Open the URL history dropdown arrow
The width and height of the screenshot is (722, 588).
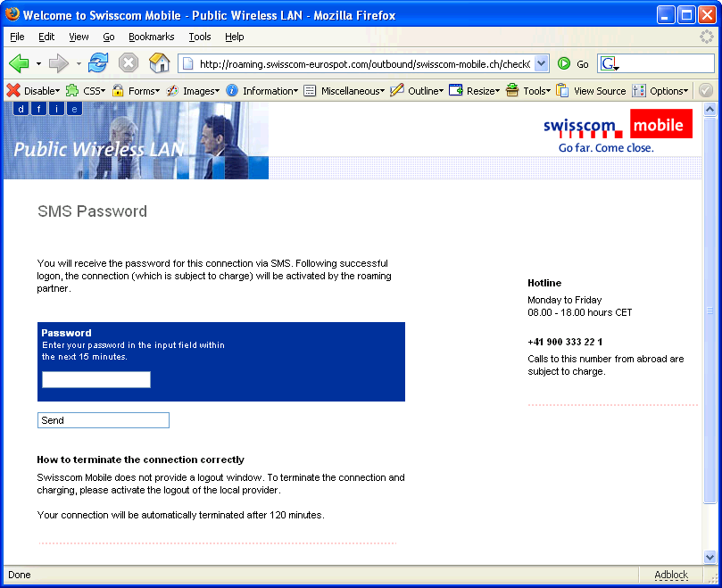pyautogui.click(x=541, y=64)
